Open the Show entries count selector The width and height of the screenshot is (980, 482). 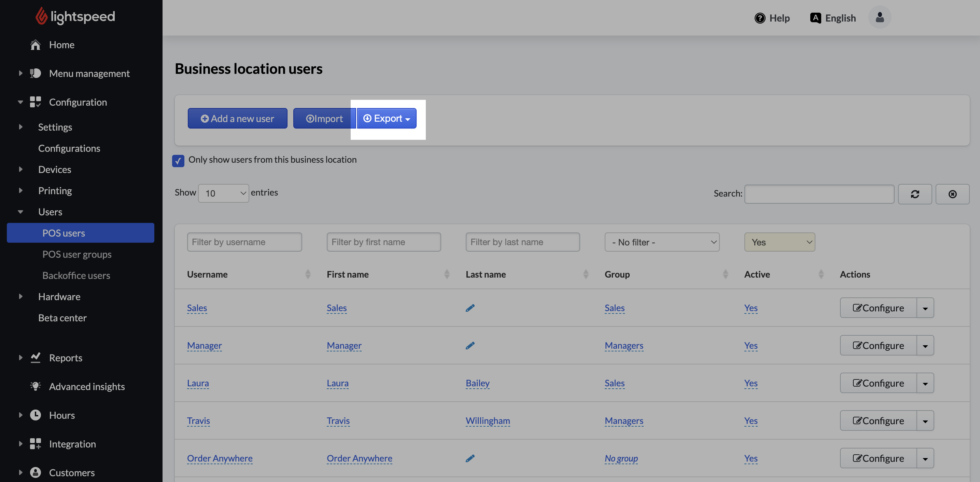223,193
